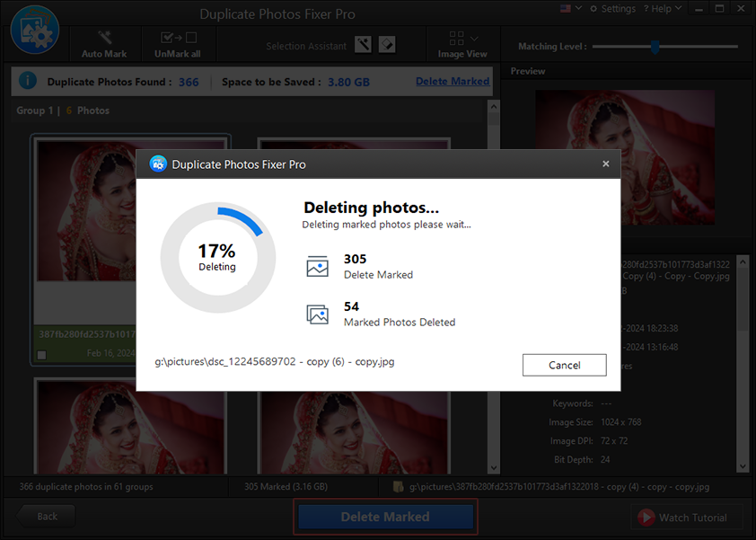The image size is (756, 540).
Task: Click the Space to be Saved 3.80 GB value
Action: pyautogui.click(x=348, y=82)
